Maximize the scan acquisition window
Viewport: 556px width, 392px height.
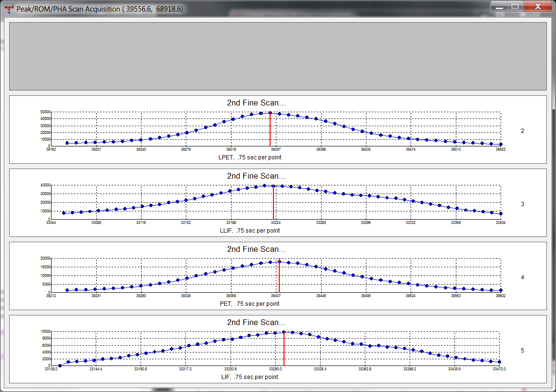pyautogui.click(x=516, y=7)
